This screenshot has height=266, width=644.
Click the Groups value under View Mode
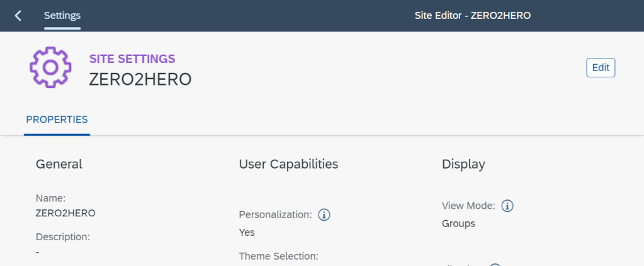[458, 223]
